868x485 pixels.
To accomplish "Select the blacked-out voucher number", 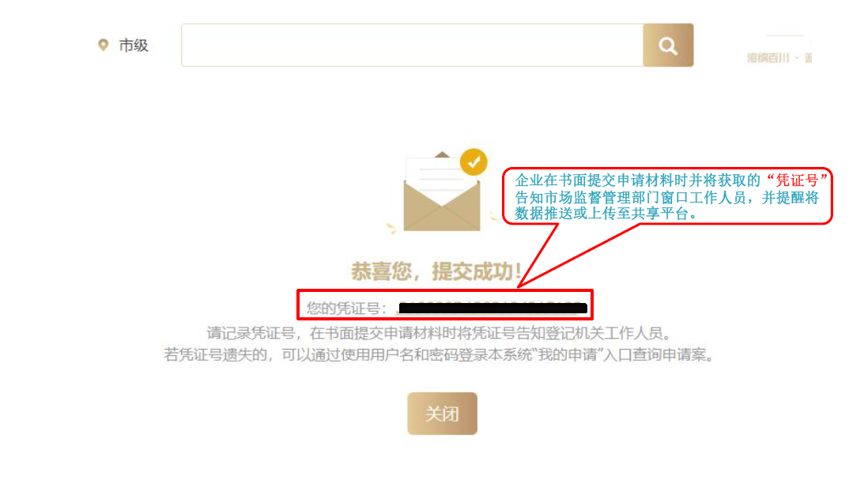I will (492, 308).
